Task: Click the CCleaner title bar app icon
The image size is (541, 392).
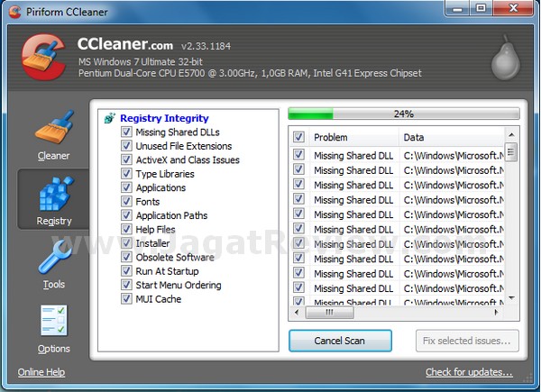Action: [14, 12]
